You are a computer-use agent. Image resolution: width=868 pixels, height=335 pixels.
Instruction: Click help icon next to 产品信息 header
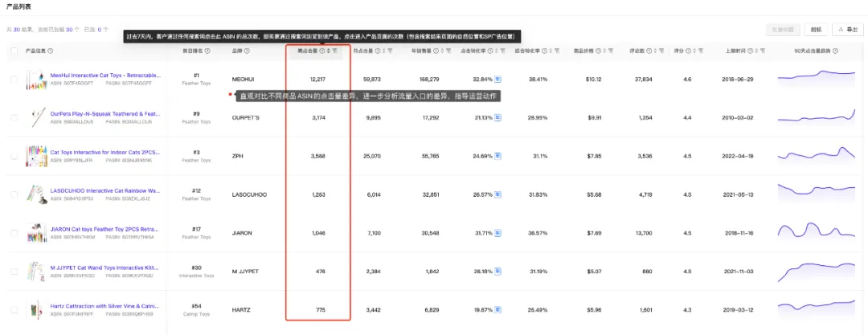click(51, 51)
